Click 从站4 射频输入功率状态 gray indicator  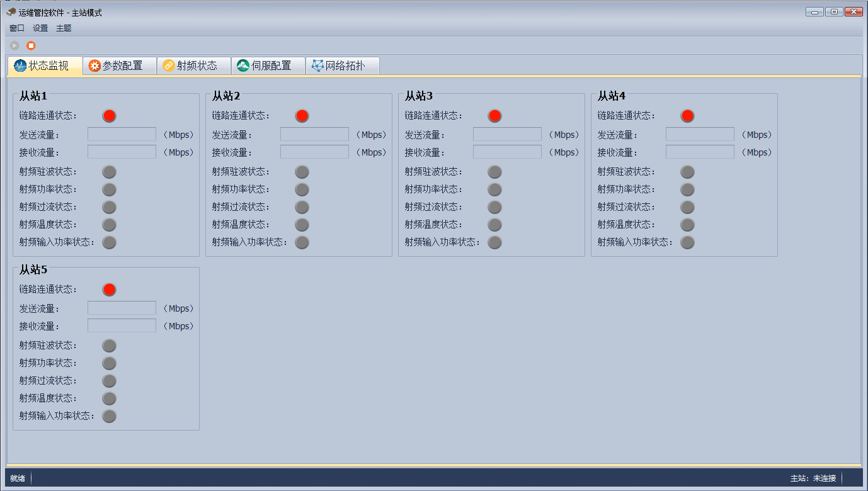point(688,242)
